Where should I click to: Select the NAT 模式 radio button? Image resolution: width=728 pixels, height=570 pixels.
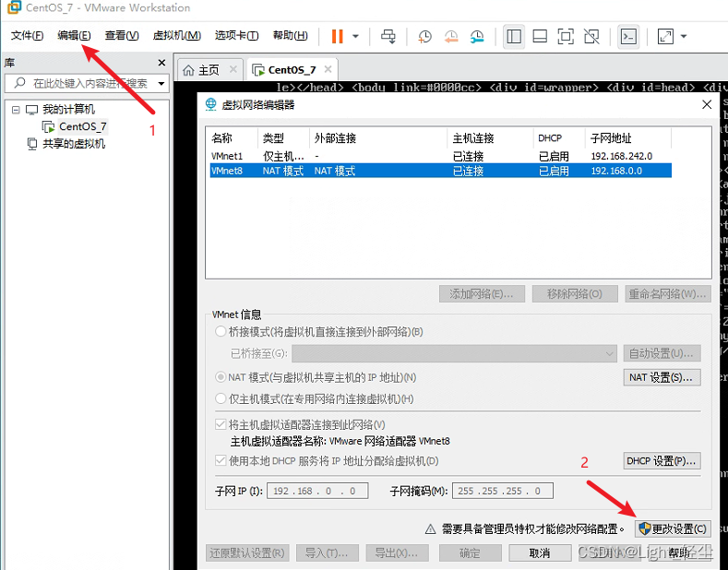tap(221, 377)
